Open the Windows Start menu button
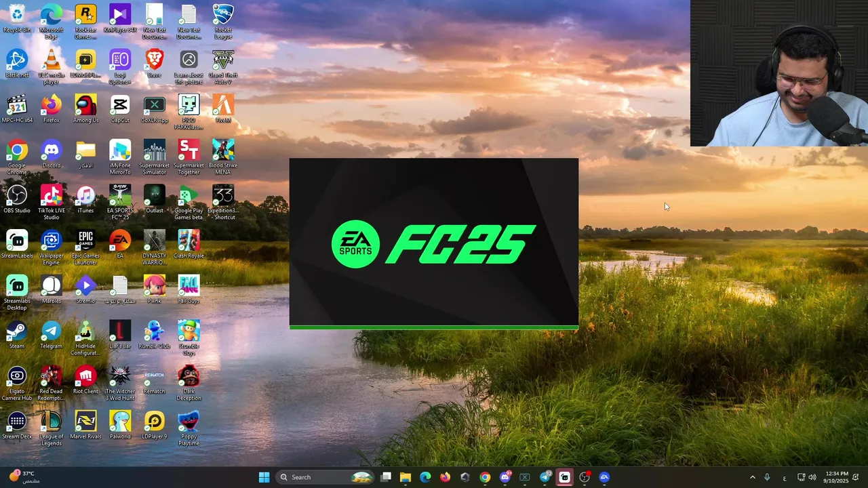The width and height of the screenshot is (868, 488). tap(264, 477)
